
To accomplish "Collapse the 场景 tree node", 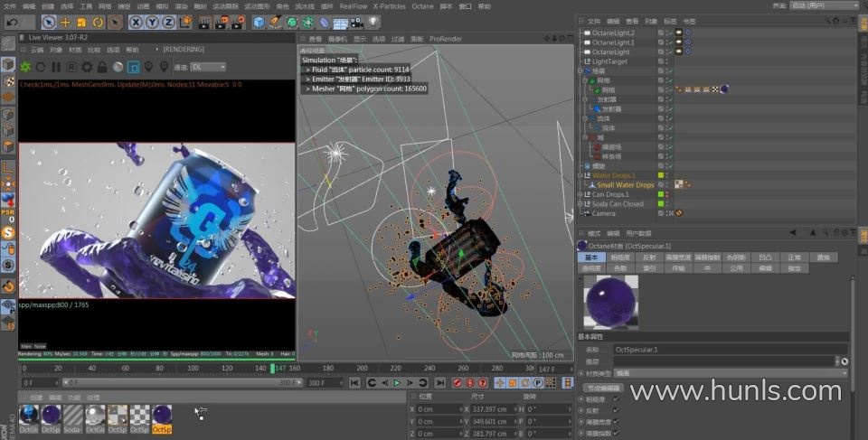I will point(580,70).
